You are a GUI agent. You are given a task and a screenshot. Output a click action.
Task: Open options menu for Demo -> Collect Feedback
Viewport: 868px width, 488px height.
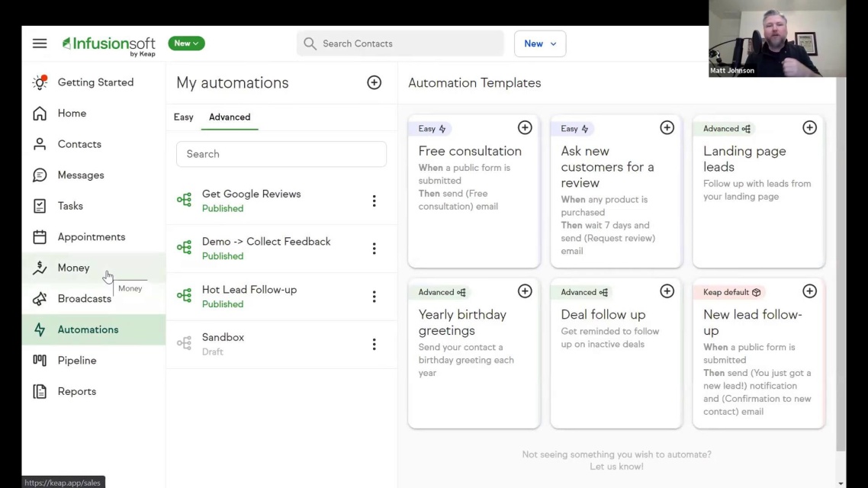[375, 249]
